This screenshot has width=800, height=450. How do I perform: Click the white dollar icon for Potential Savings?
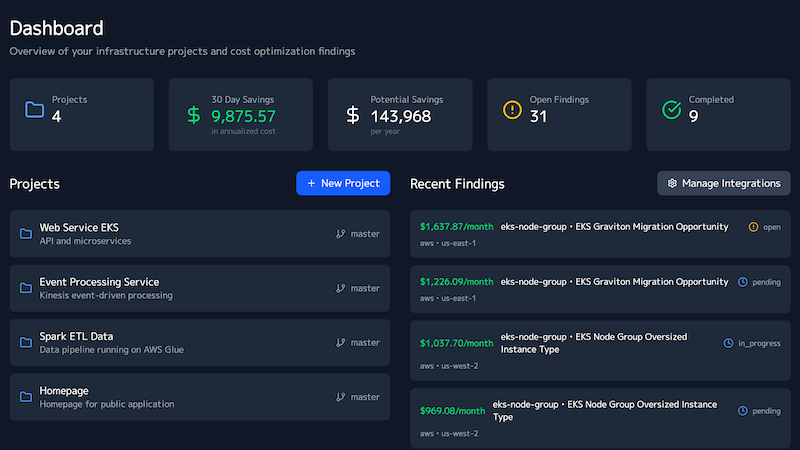pyautogui.click(x=353, y=115)
